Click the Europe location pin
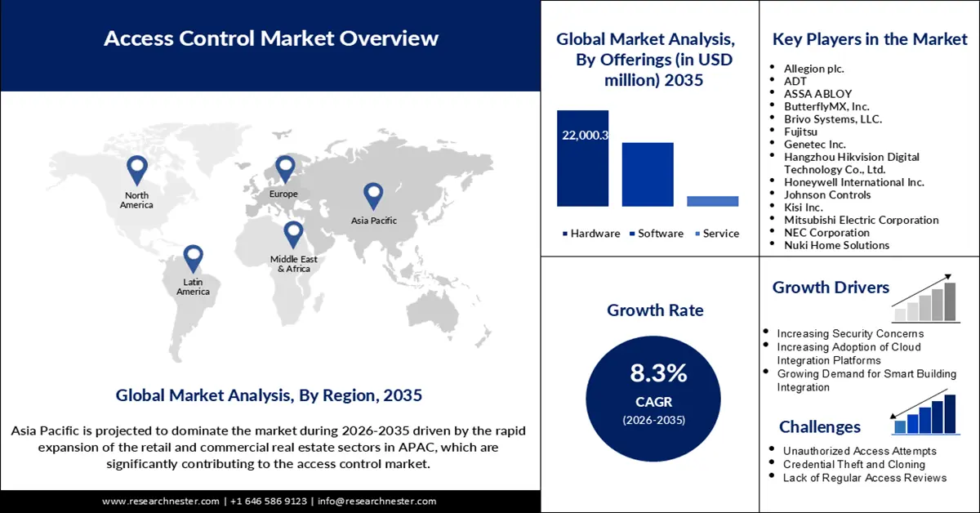The width and height of the screenshot is (980, 513). 284,168
